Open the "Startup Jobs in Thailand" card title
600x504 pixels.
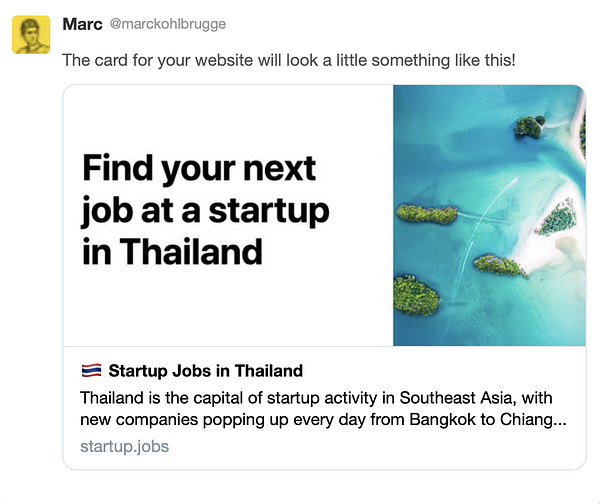pyautogui.click(x=205, y=371)
